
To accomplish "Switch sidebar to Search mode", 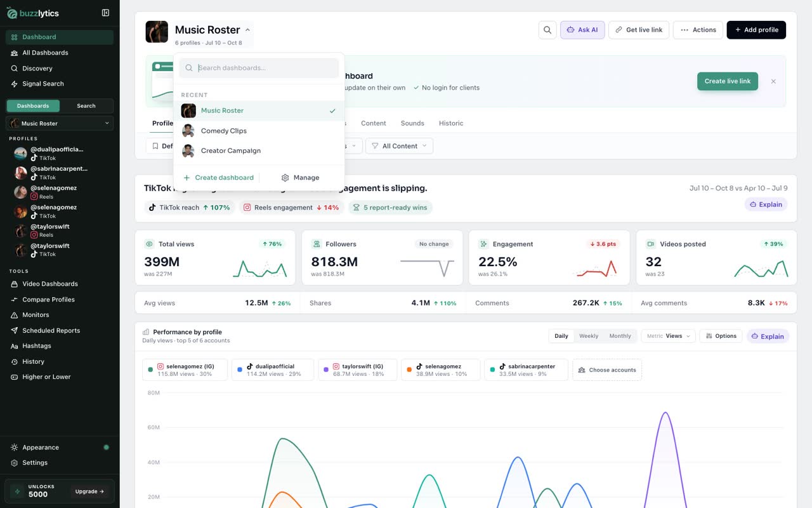I will [x=86, y=106].
